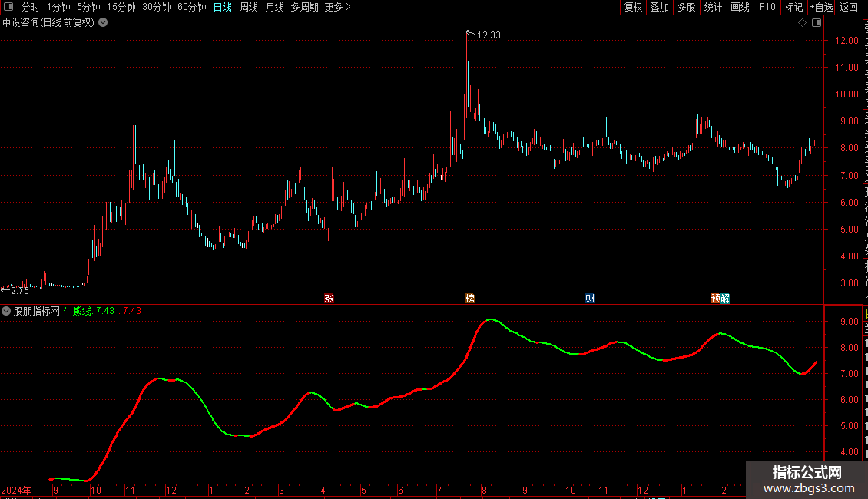This screenshot has width=868, height=499.
Task: Expand the 更多 periods menu
Action: tap(337, 7)
